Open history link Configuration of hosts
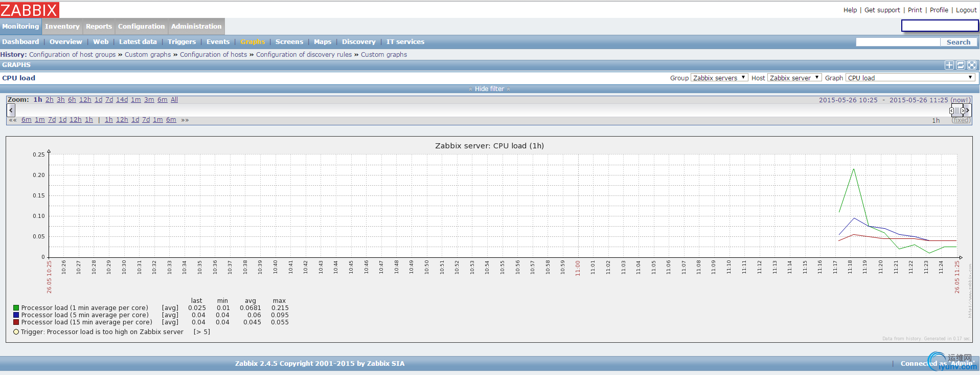Viewport: 980px width, 375px height. click(x=213, y=55)
